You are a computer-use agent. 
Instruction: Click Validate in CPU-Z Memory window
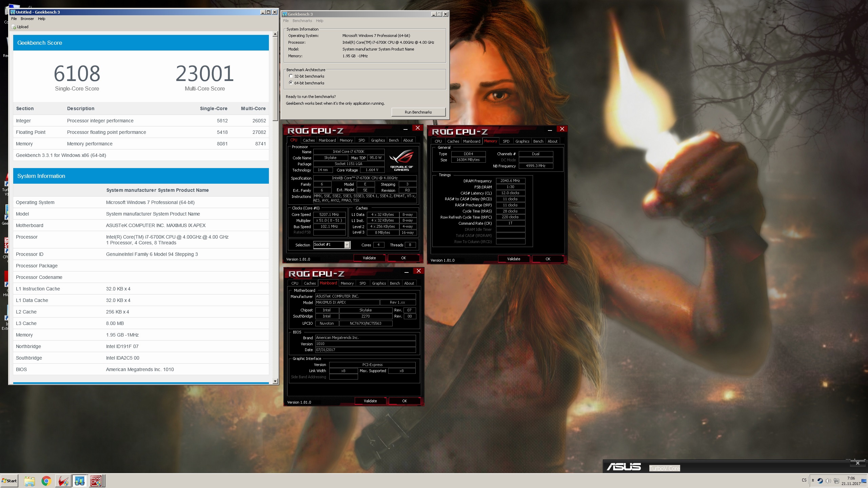pyautogui.click(x=514, y=259)
